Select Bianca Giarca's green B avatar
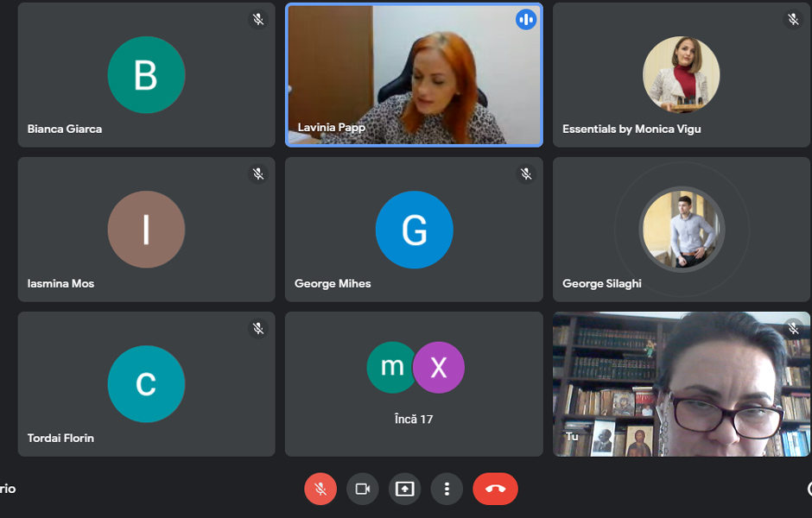Screen dimensions: 812x518 (x=146, y=74)
